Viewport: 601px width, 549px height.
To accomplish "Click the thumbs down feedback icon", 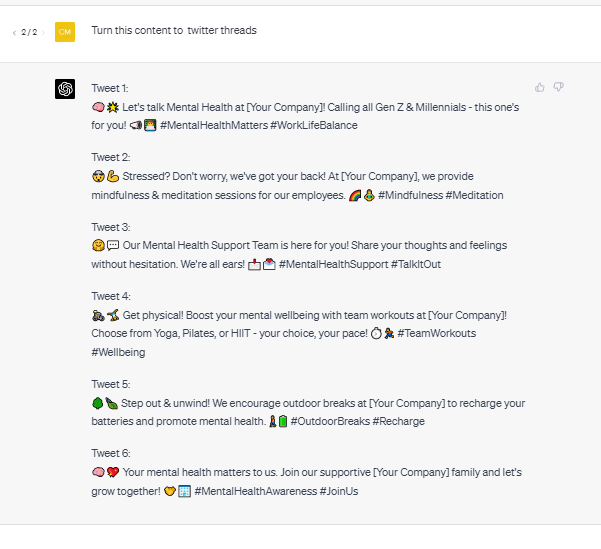I will pyautogui.click(x=559, y=87).
